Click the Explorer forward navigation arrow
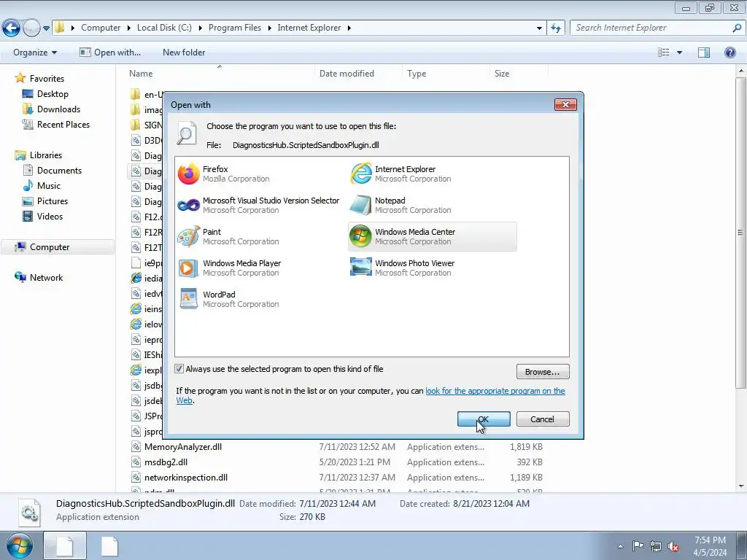 pyautogui.click(x=31, y=28)
